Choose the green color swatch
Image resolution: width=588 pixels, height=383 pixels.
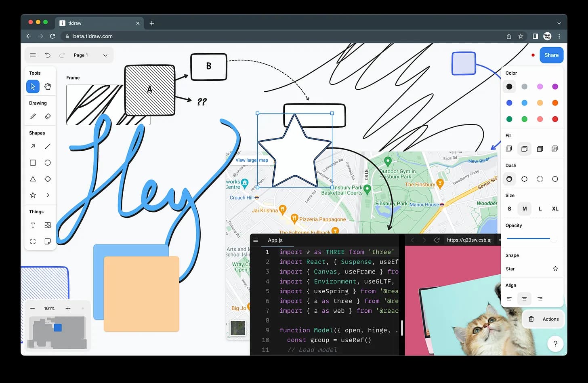[509, 119]
